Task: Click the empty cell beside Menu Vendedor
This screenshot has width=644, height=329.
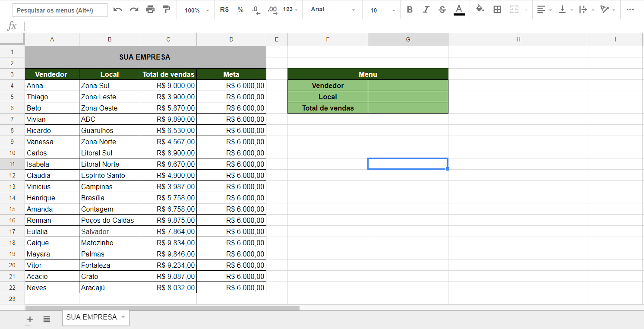Action: coord(408,85)
